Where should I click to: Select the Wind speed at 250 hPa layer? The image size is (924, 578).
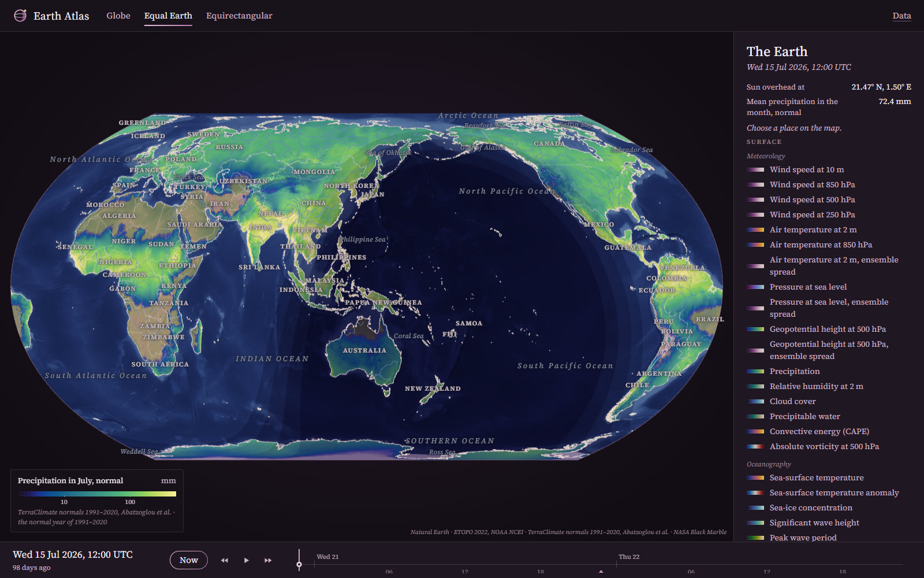point(830,214)
